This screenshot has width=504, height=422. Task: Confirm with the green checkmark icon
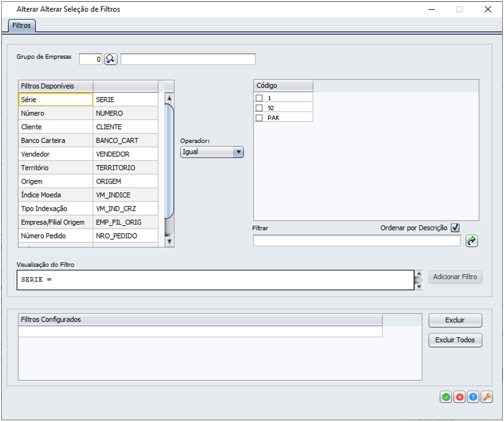click(x=446, y=397)
